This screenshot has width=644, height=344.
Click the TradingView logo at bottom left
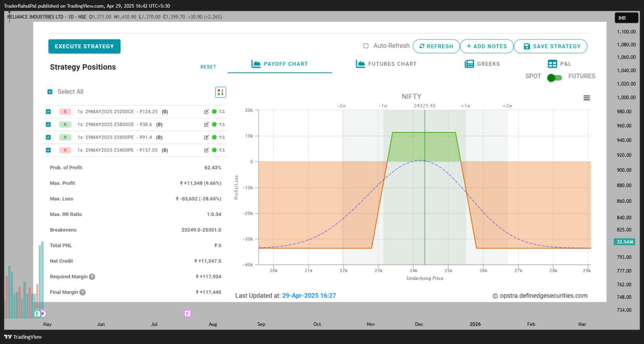[23, 337]
